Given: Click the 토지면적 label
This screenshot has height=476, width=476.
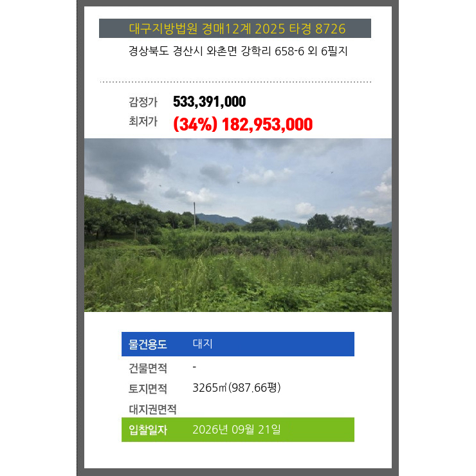Looking at the screenshot, I should click(148, 389).
